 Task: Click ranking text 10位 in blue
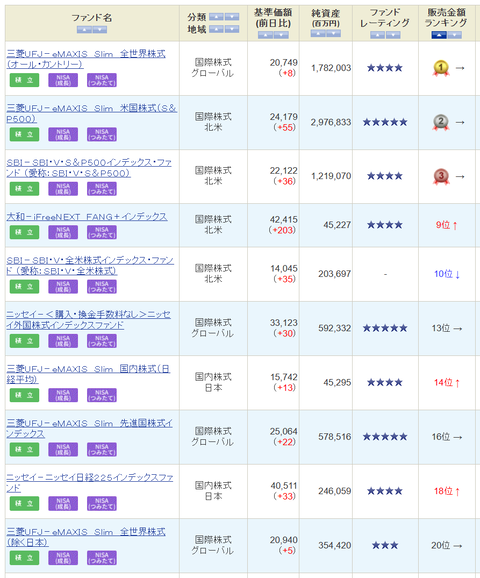coord(443,274)
